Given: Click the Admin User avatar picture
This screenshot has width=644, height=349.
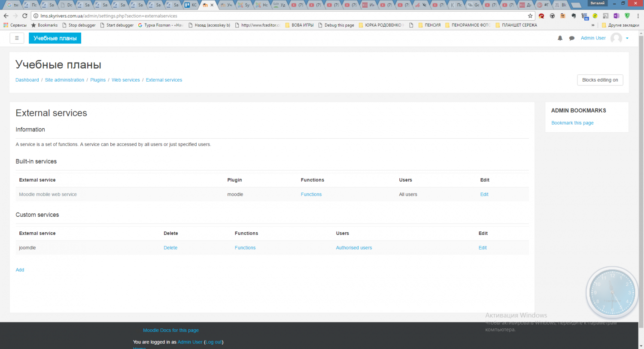Looking at the screenshot, I should coord(616,38).
